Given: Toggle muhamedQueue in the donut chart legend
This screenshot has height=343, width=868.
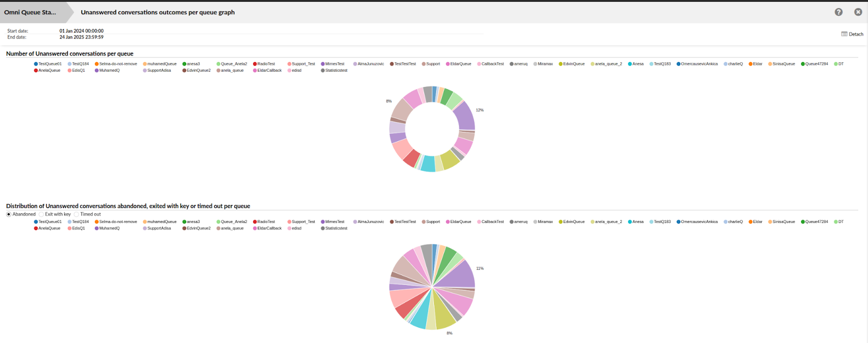Looking at the screenshot, I should coord(159,64).
